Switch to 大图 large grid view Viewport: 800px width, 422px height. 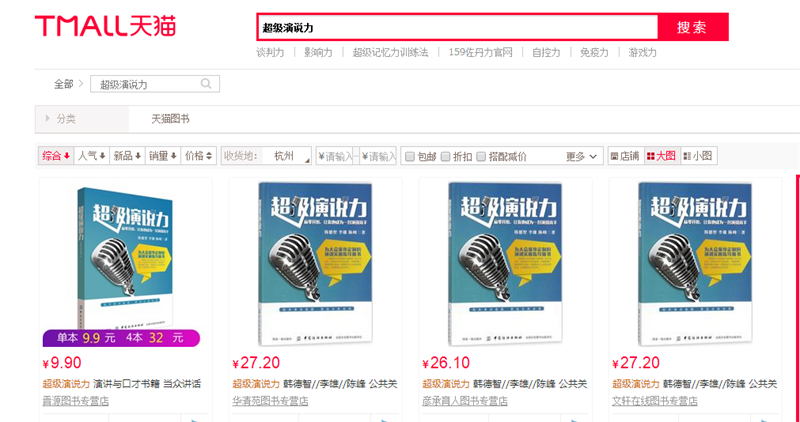point(661,156)
